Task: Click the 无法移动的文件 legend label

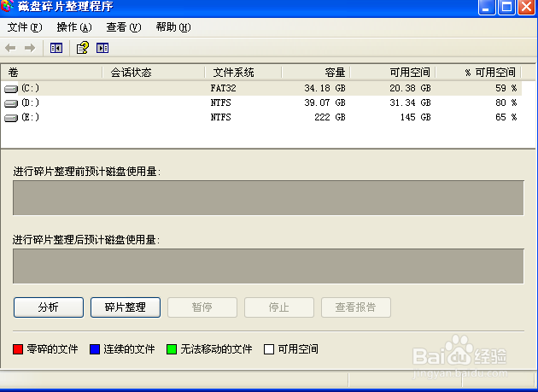Action: (216, 349)
